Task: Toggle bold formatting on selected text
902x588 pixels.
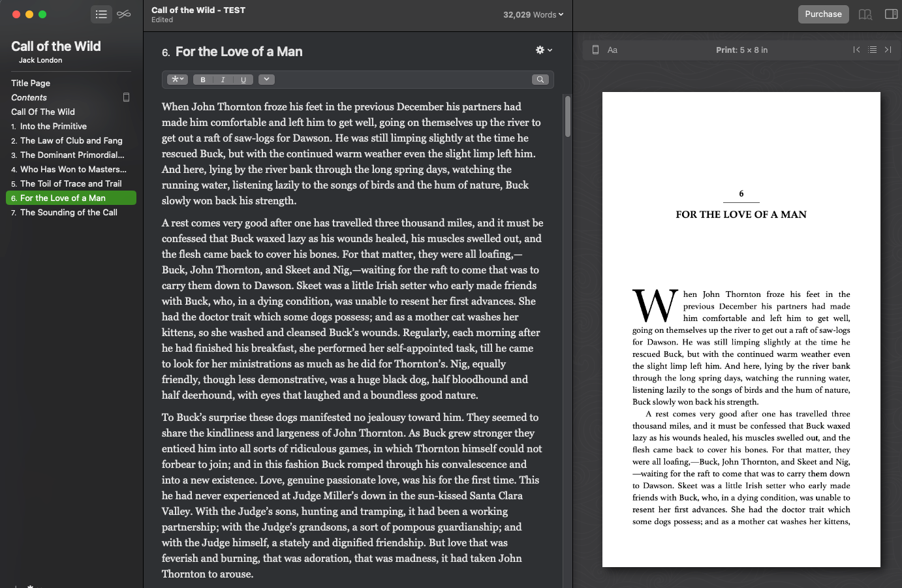Action: pos(202,79)
